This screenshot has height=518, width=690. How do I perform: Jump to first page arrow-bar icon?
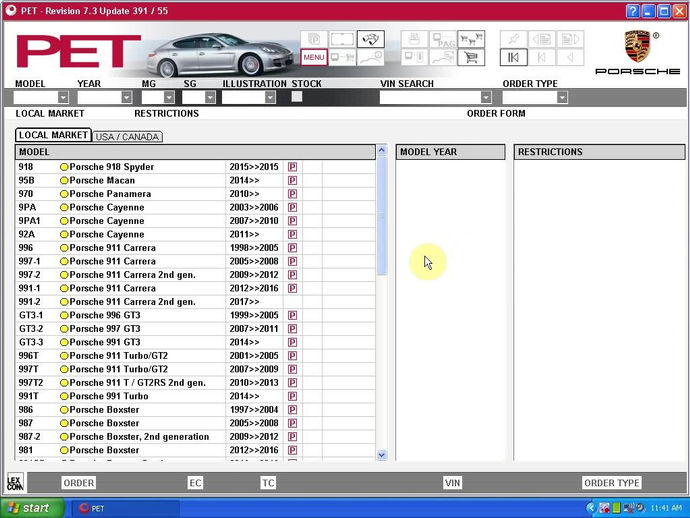click(x=514, y=57)
